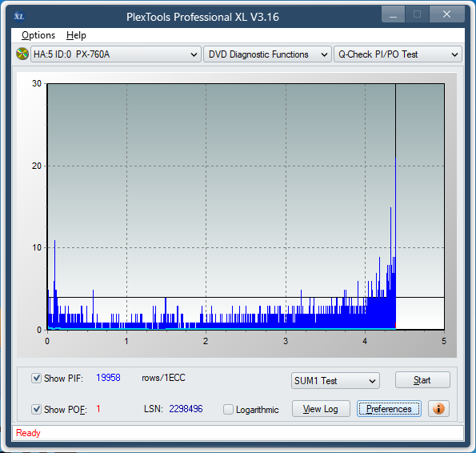Open the Help menu
Image resolution: width=476 pixels, height=453 pixels.
tap(76, 35)
